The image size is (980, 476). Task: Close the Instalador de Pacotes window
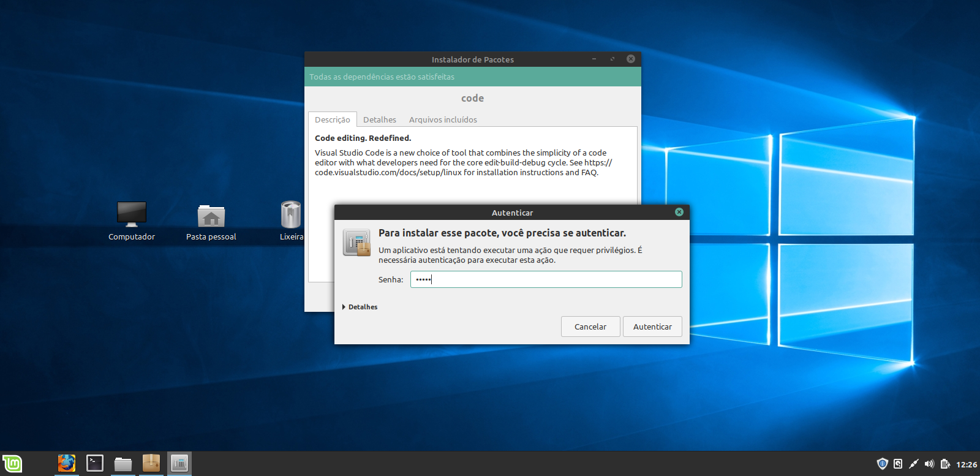point(631,59)
